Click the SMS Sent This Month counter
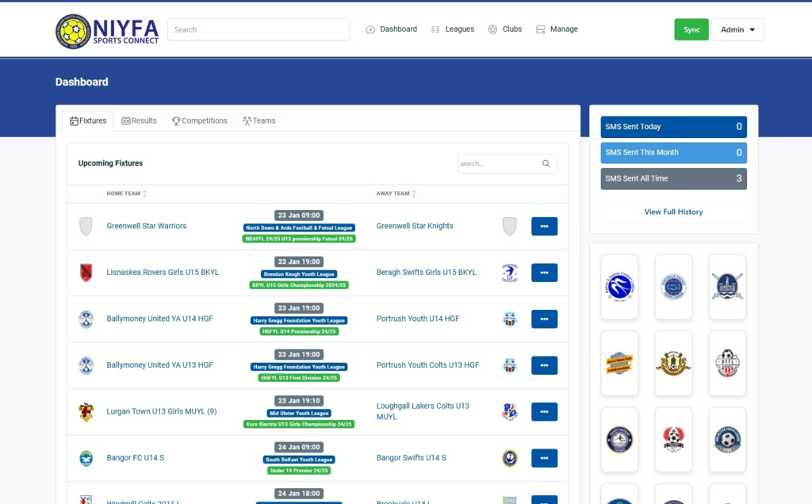 [x=673, y=153]
